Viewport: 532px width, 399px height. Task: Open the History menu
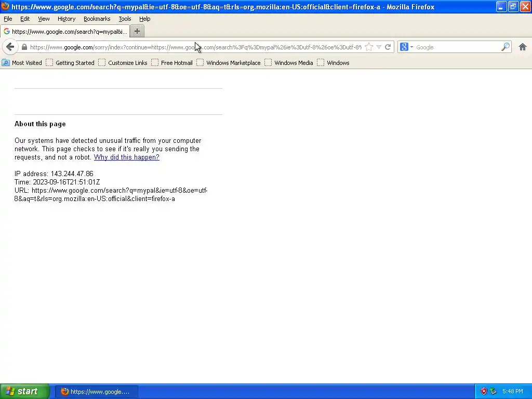tap(66, 19)
